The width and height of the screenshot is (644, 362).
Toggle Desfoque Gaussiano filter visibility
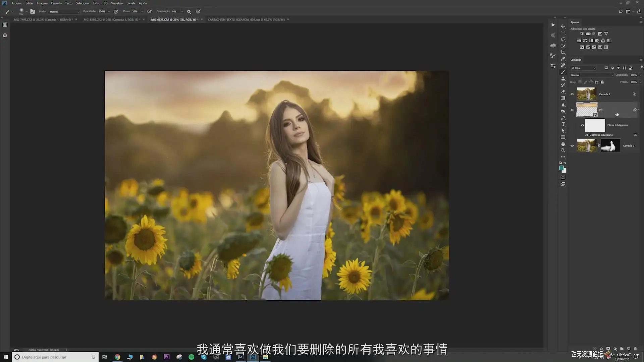coord(587,135)
